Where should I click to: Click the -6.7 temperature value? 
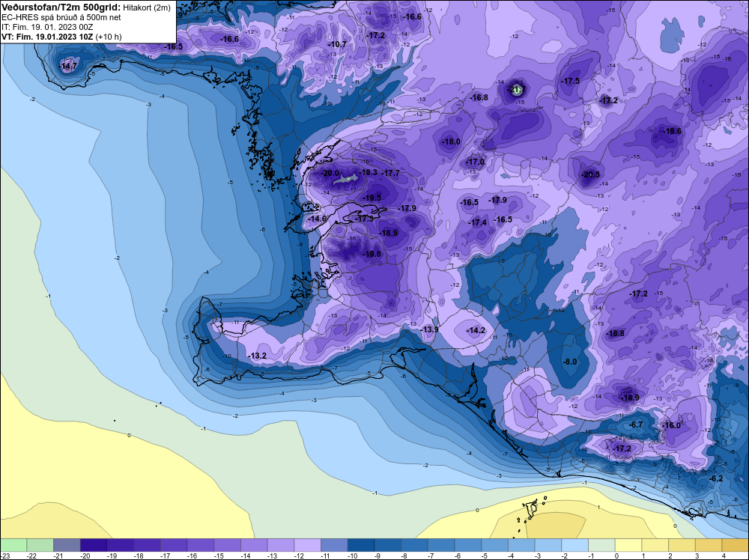coord(636,424)
